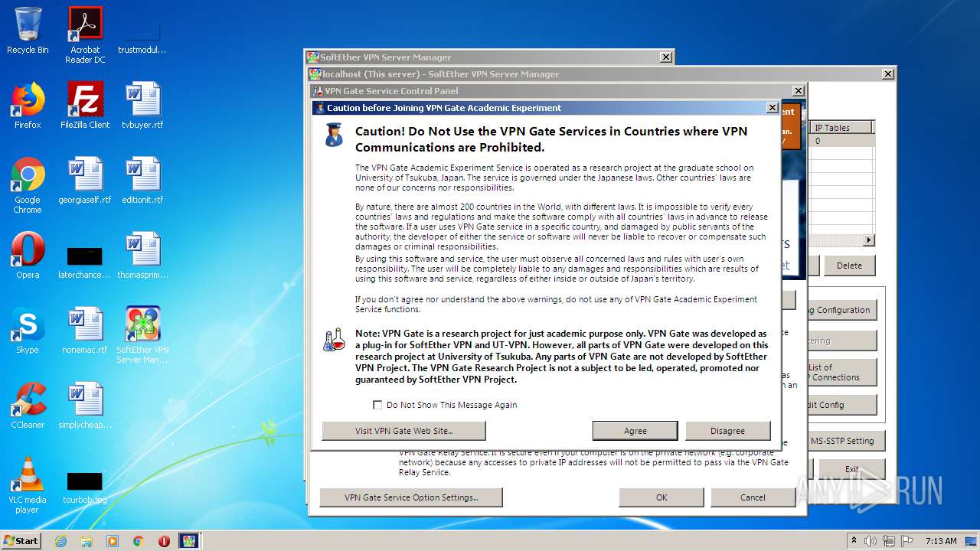This screenshot has height=551, width=980.
Task: Open the simplycheap document icon
Action: click(85, 406)
